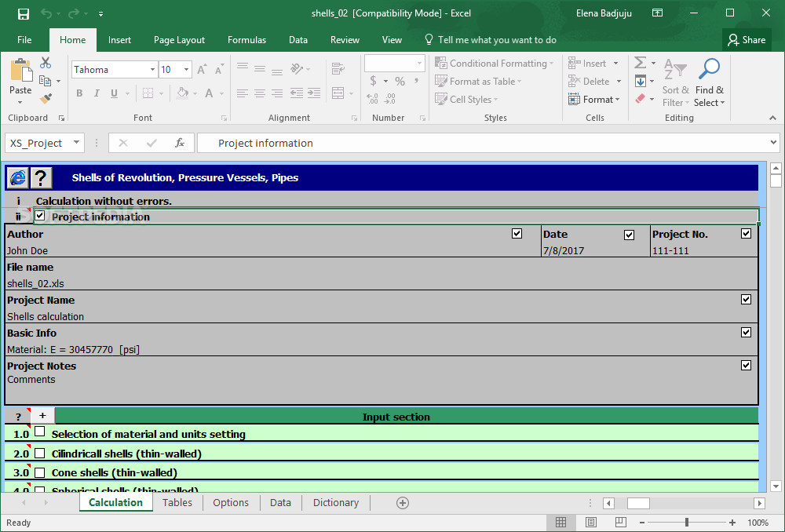Image resolution: width=785 pixels, height=532 pixels.
Task: Click the Share button
Action: [747, 40]
